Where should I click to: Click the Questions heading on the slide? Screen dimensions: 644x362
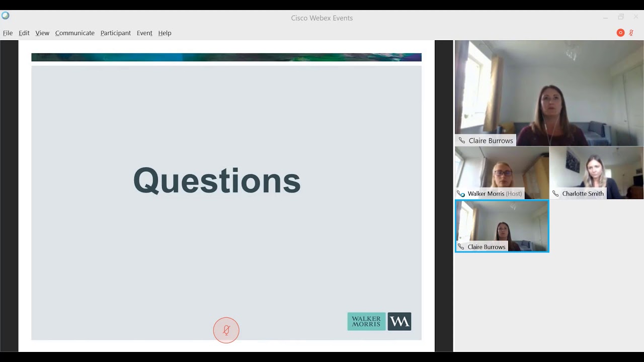(x=217, y=180)
